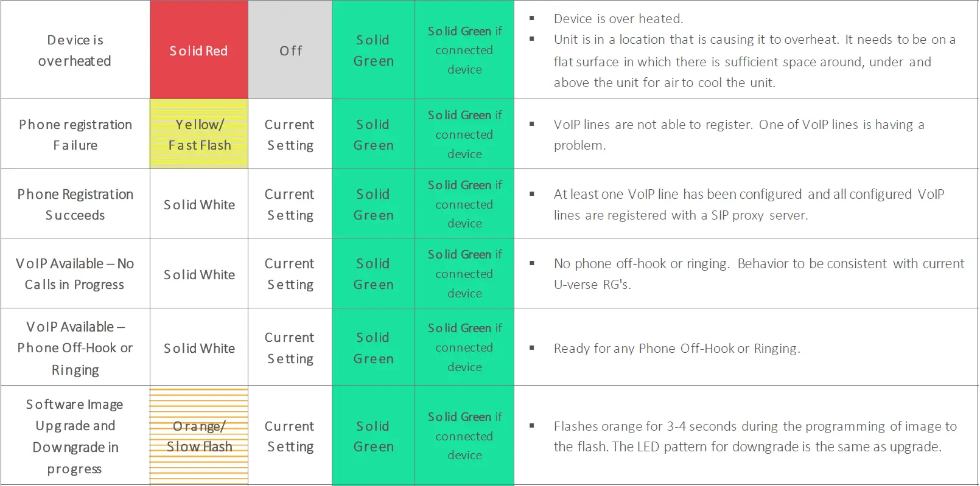Click the 'VoIP Available – No Calls in Progress' cell
Image resolution: width=980 pixels, height=486 pixels.
tap(75, 274)
